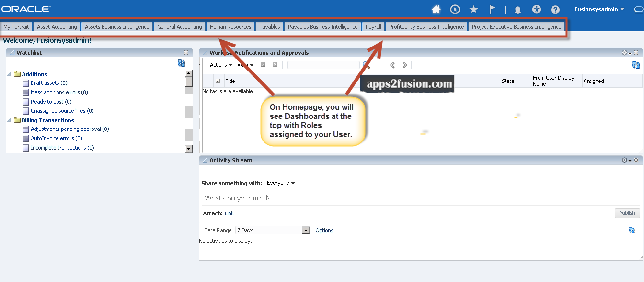Screen dimensions: 644x282
Task: Switch to the My Portrait tab
Action: tap(16, 27)
